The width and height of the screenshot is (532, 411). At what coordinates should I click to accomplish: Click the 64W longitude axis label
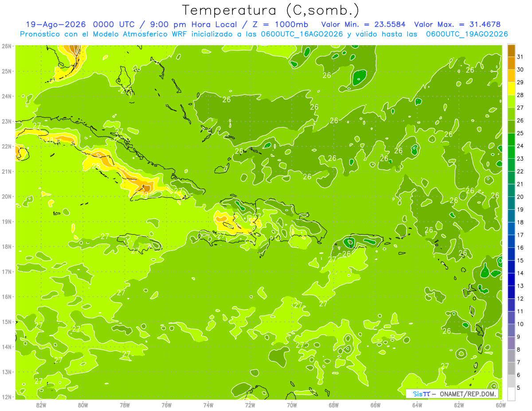pyautogui.click(x=417, y=405)
